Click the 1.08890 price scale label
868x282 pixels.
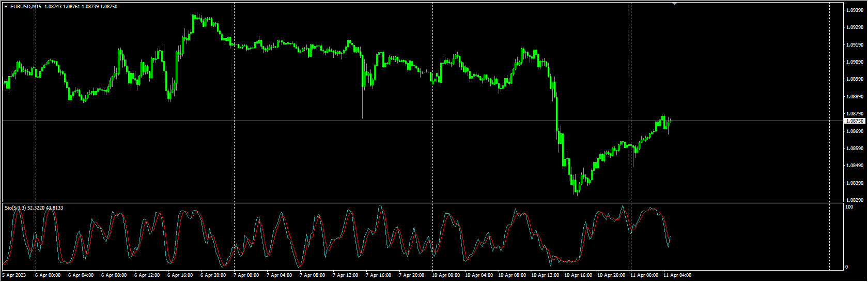click(855, 97)
